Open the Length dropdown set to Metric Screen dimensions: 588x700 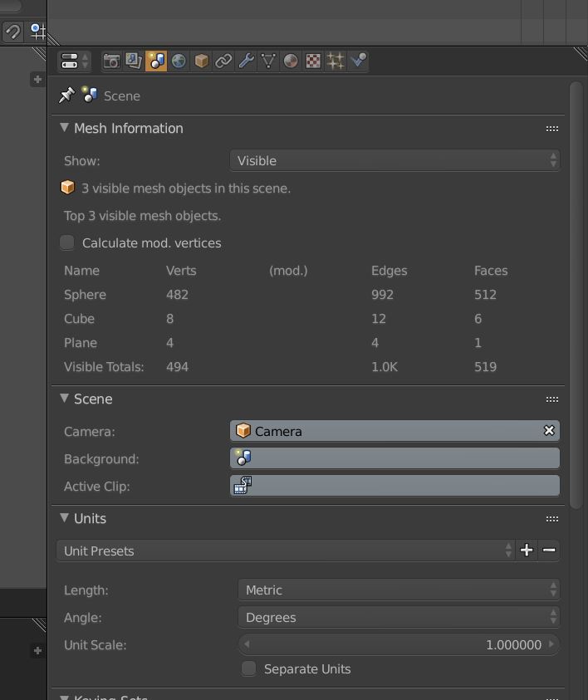(x=399, y=590)
